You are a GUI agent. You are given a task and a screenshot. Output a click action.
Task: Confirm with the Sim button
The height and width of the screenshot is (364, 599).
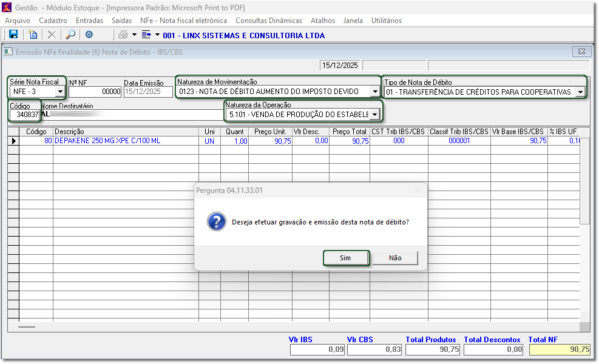pyautogui.click(x=346, y=258)
